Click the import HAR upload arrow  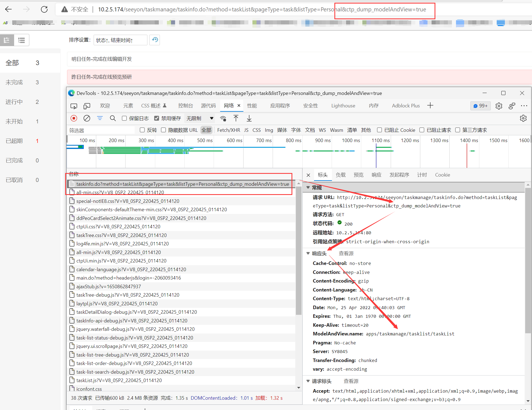click(236, 118)
